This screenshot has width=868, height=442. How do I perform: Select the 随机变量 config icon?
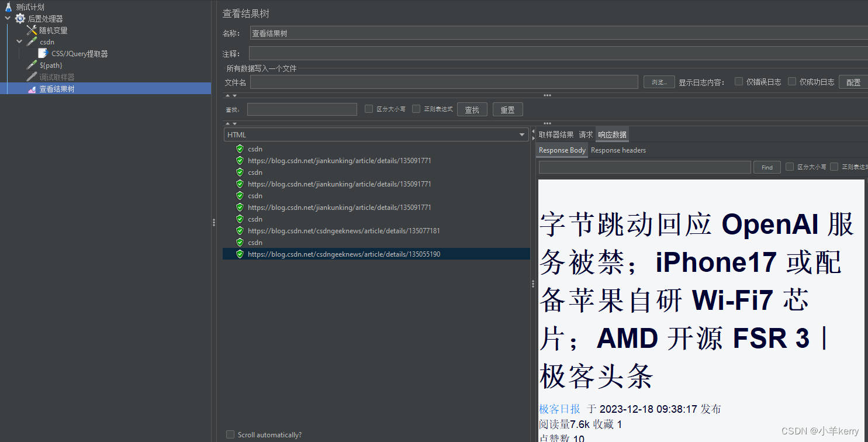tap(32, 30)
